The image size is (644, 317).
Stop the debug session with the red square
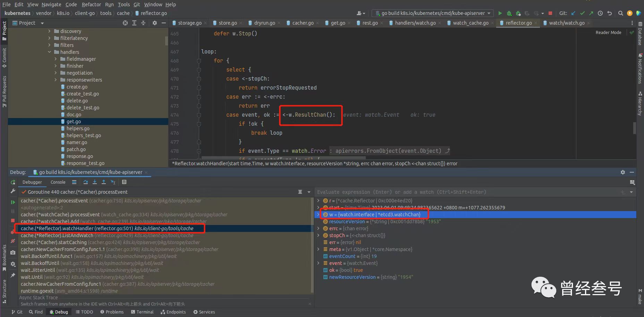pos(13,220)
